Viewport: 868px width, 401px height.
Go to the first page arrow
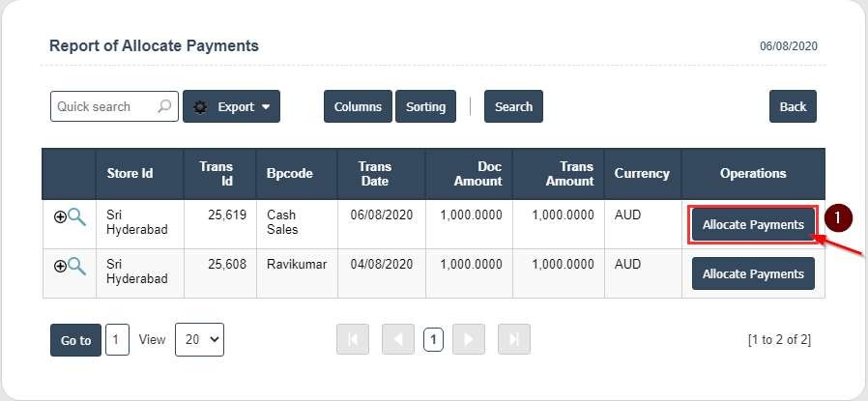pyautogui.click(x=352, y=339)
